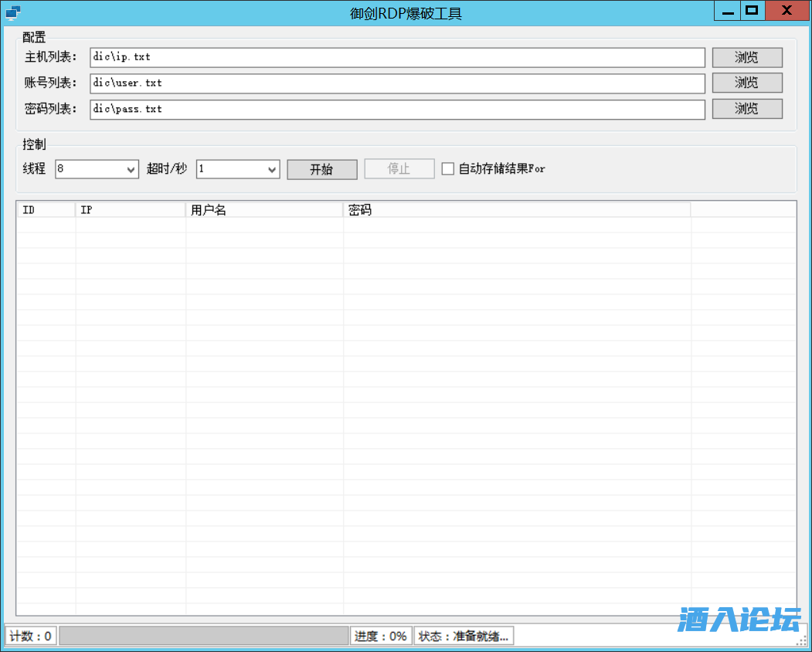Image resolution: width=812 pixels, height=652 pixels.
Task: Click the 用户名 column header
Action: 263,209
